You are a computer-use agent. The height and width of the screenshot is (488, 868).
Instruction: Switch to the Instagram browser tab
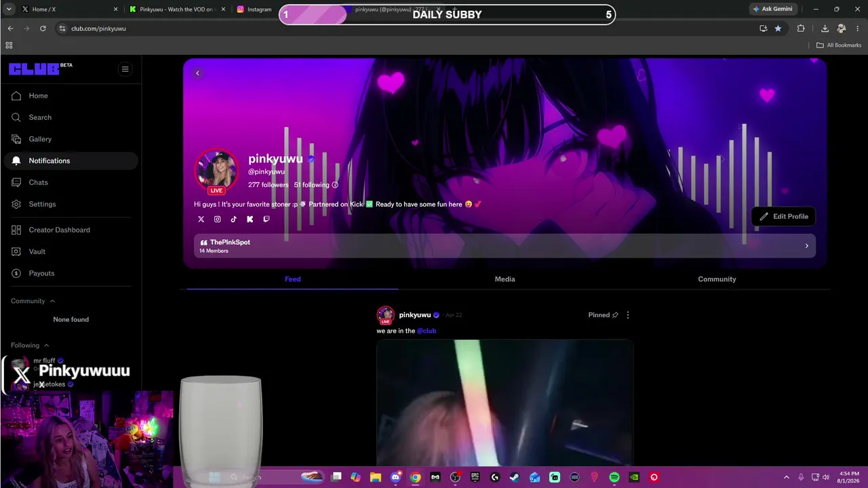pyautogui.click(x=256, y=9)
